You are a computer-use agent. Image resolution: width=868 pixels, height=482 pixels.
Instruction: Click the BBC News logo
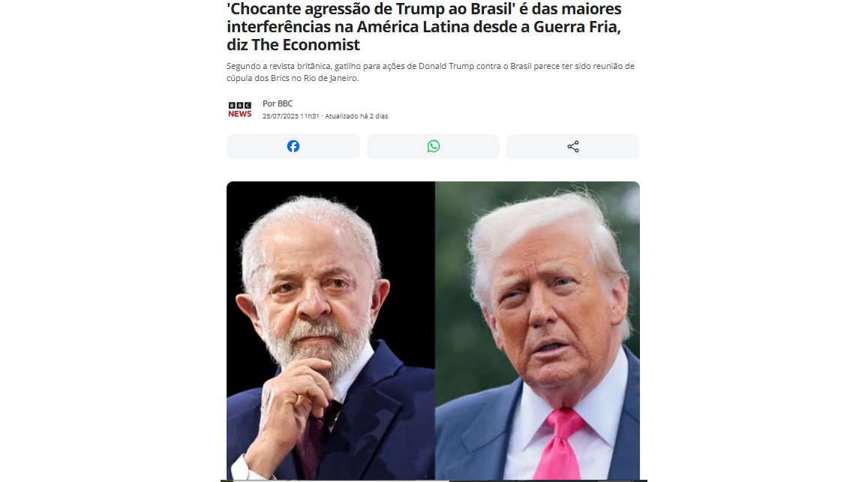240,109
